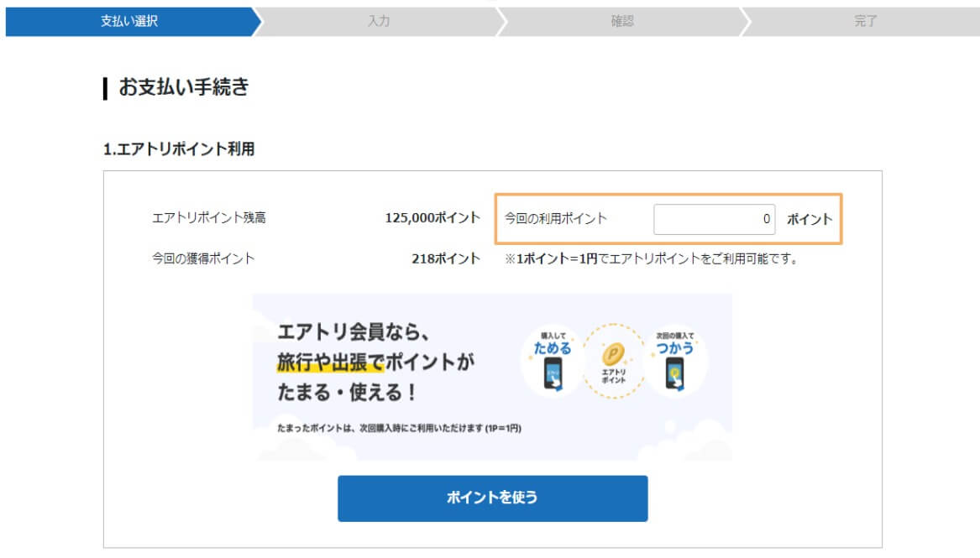Click the お支払い手続き page heading
Viewport: 980px width, 558px height.
coord(183,87)
